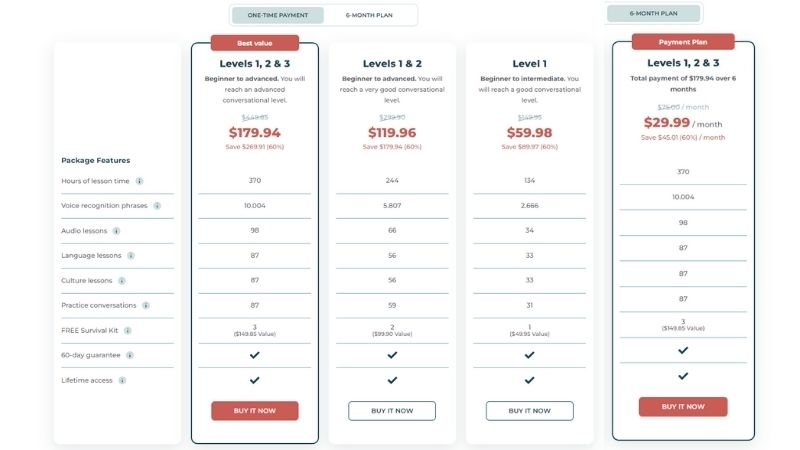Switch to ONE-TIME PAYMENT option
Viewport: 800px width, 450px height.
click(x=278, y=15)
